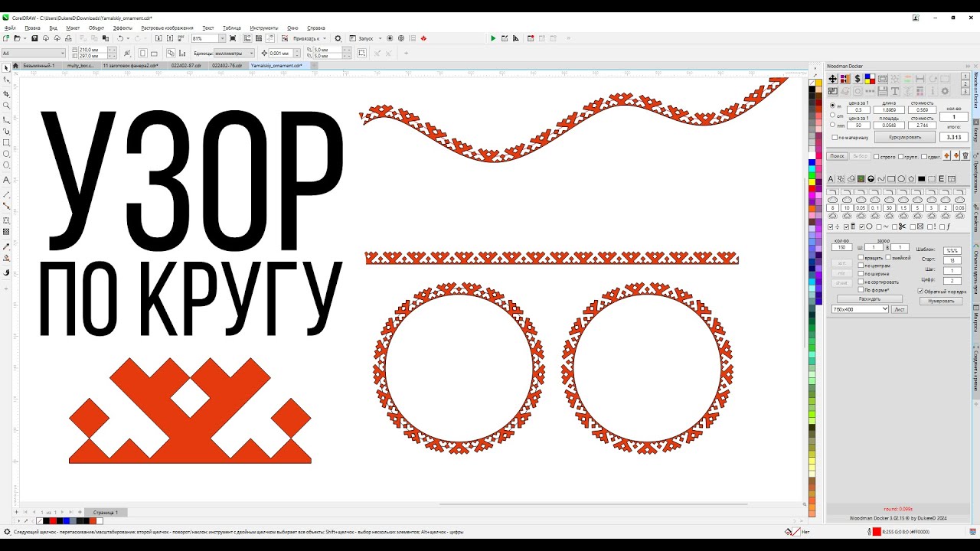The height and width of the screenshot is (551, 980).
Task: Click the green Run macro play icon
Action: coord(493,38)
